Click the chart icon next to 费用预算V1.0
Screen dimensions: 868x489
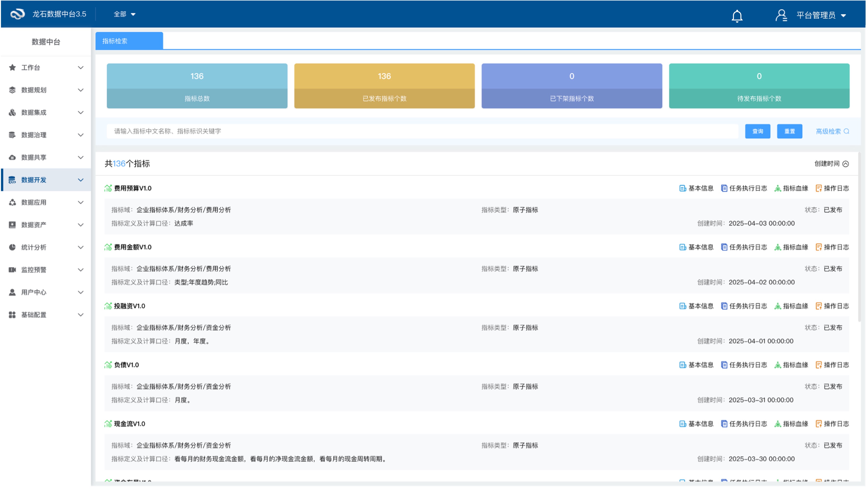click(x=108, y=188)
